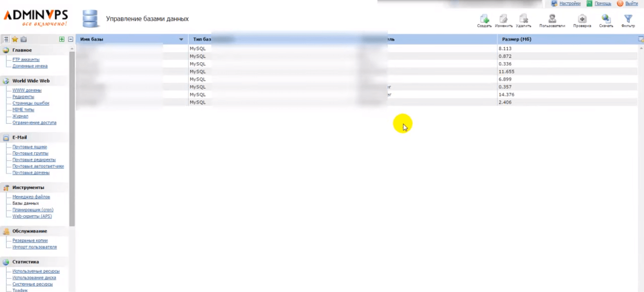Click the Скачать download icon
The width and height of the screenshot is (644, 292).
pos(606,19)
